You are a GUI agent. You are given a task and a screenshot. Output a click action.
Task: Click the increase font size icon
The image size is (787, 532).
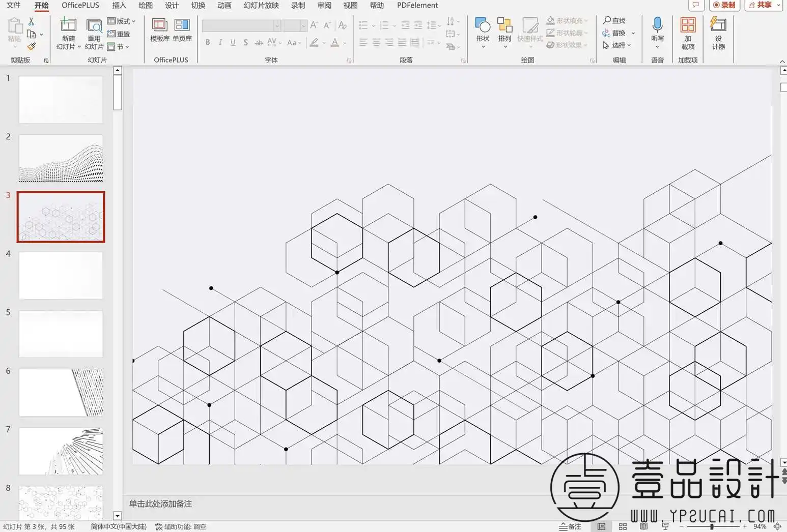point(314,25)
